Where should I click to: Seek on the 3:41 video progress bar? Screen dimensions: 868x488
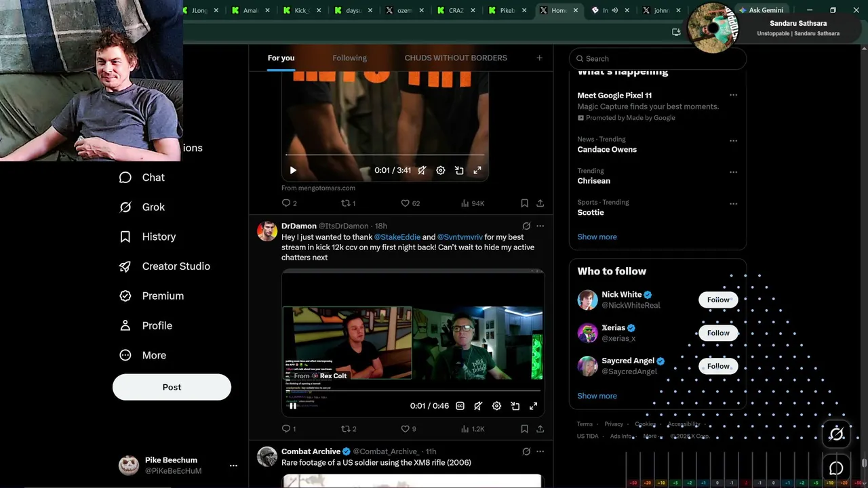[385, 156]
